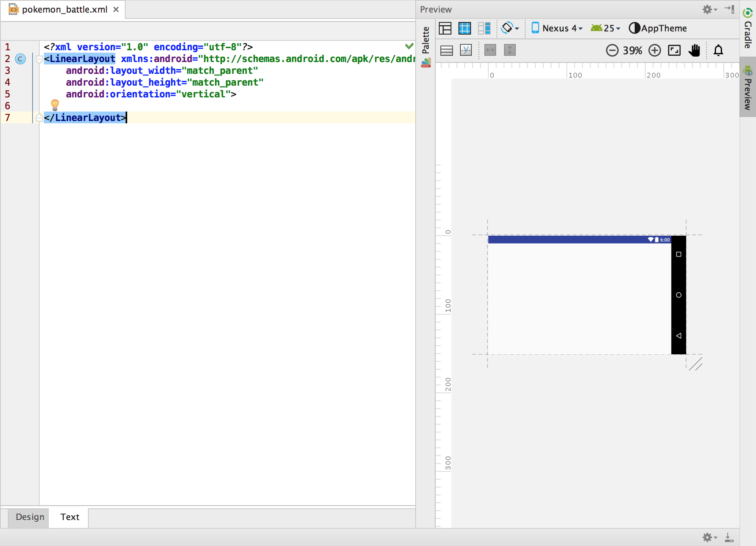This screenshot has height=546, width=756.
Task: Click the preview's triangle back button
Action: click(679, 335)
